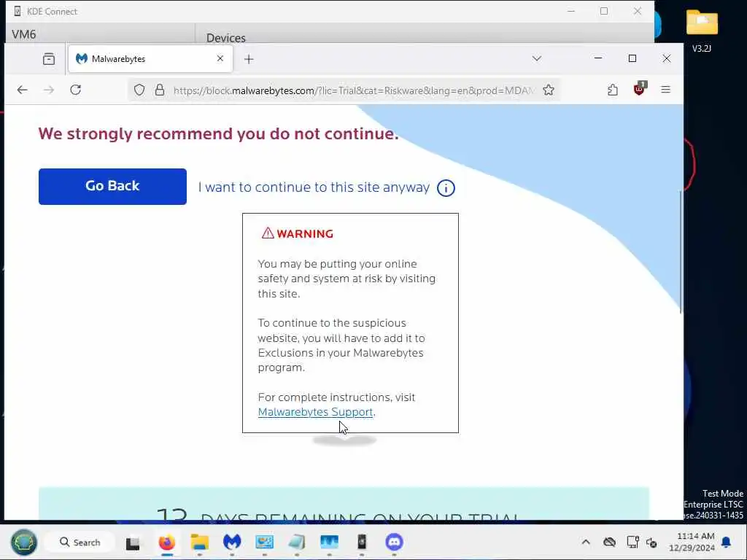Screen dimensions: 747x560
Task: Open the Firefox extensions puzzle icon
Action: point(613,90)
